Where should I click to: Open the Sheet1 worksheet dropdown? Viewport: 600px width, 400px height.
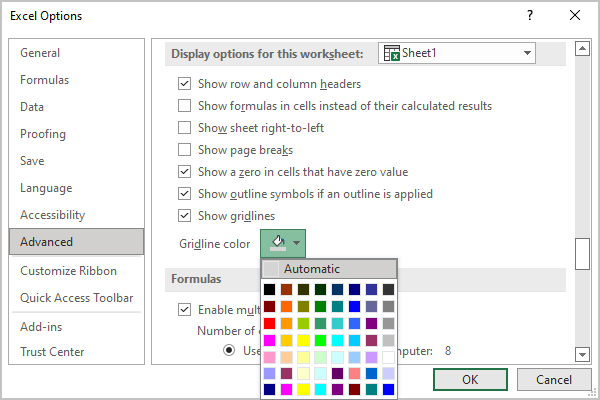(x=457, y=53)
